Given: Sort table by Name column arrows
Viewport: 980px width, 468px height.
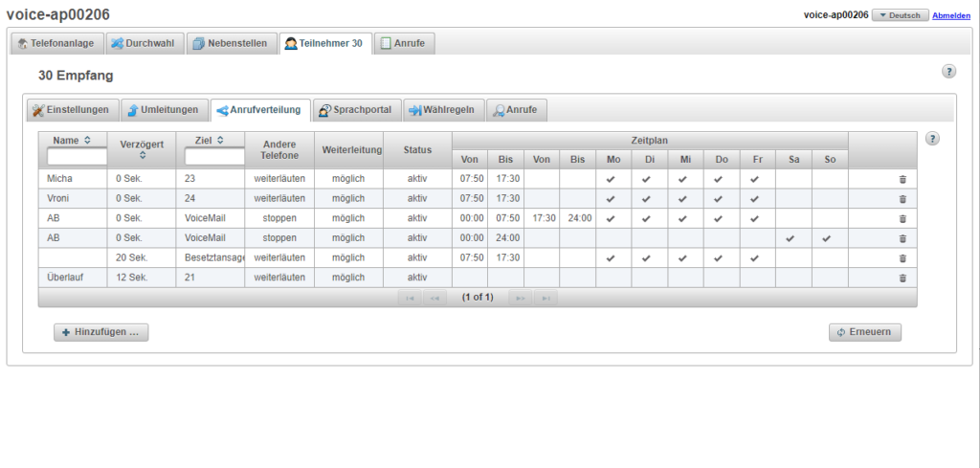Looking at the screenshot, I should coord(88,140).
